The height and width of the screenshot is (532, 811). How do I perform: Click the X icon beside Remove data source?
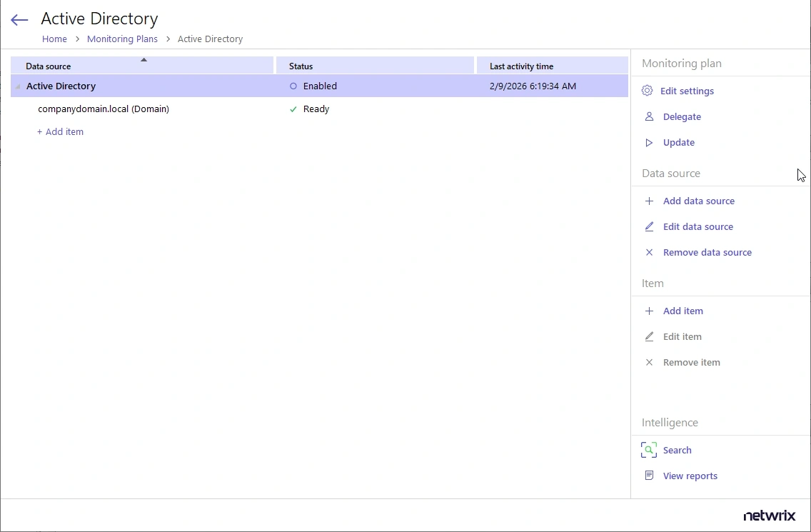click(x=649, y=253)
